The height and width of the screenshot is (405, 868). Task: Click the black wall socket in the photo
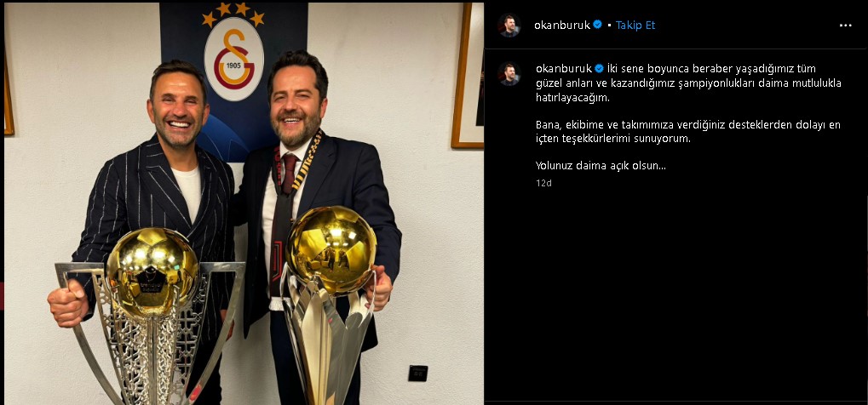pos(418,374)
